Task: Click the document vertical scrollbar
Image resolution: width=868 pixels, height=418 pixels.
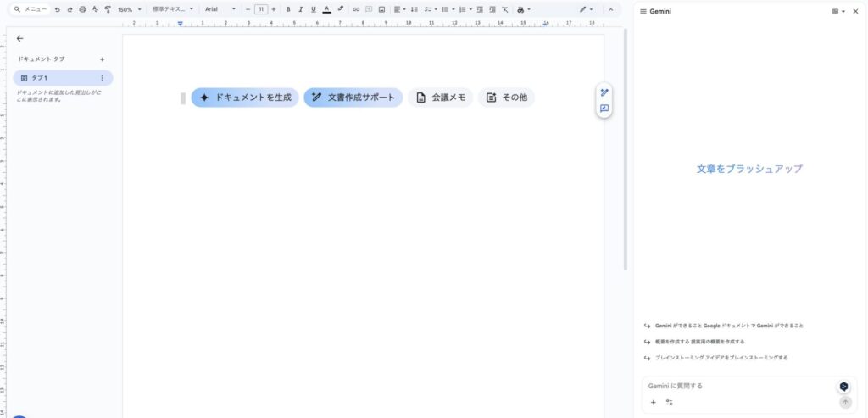Action: tap(626, 149)
